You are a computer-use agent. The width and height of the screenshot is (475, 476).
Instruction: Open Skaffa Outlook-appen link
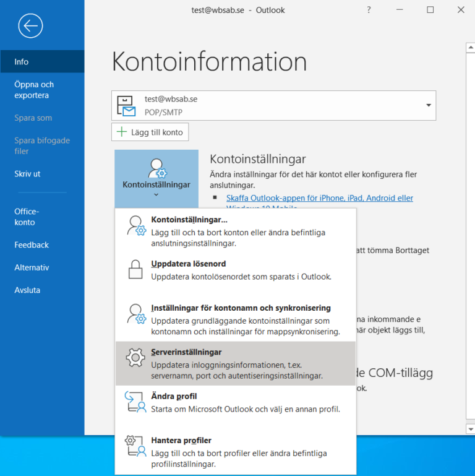point(319,198)
